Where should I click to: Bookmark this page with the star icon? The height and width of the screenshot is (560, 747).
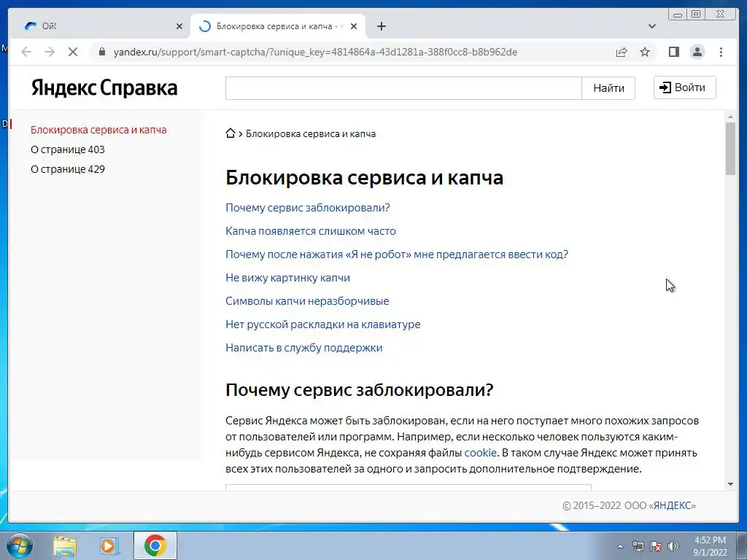click(645, 52)
